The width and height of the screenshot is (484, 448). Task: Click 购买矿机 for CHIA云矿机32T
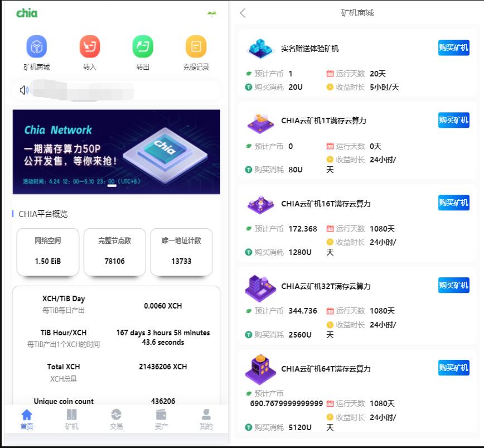[x=454, y=285]
